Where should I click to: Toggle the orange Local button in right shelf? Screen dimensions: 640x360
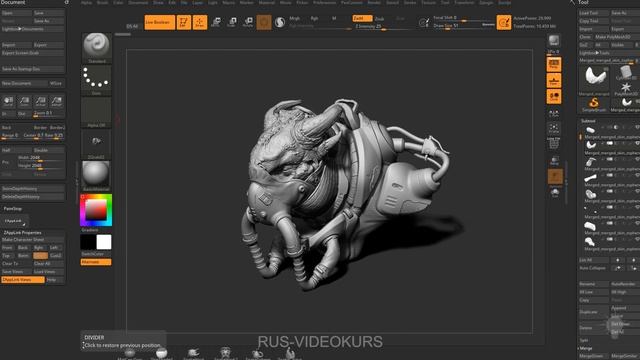pos(554,96)
